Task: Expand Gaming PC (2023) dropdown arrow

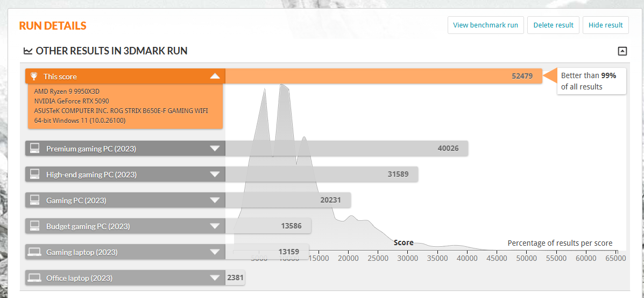Action: coord(215,200)
